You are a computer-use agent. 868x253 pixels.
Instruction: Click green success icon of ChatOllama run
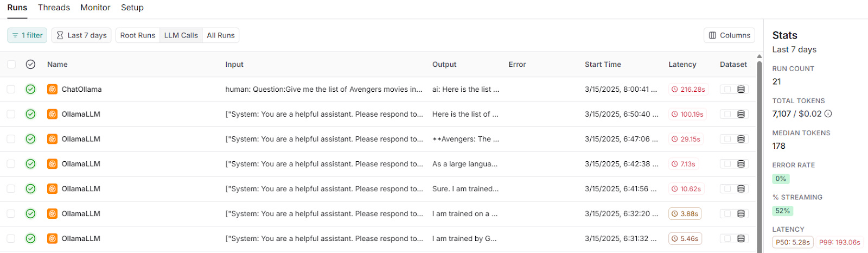point(30,89)
